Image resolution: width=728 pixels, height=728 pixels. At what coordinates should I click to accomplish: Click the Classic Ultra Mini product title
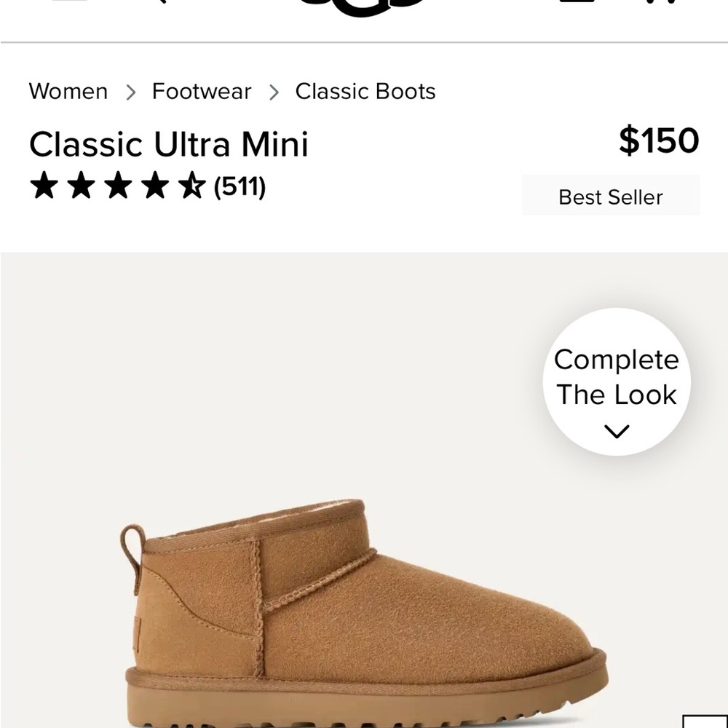point(168,145)
